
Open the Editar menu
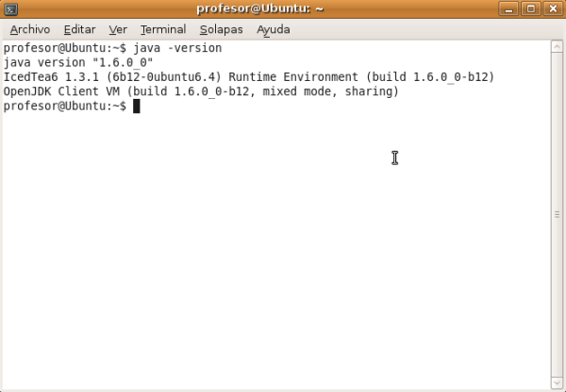tap(79, 29)
